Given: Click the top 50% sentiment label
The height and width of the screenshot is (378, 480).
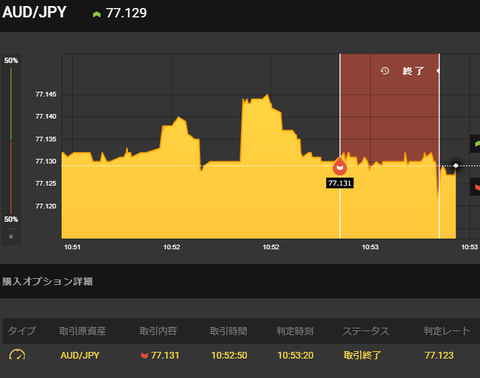Looking at the screenshot, I should pyautogui.click(x=11, y=61).
